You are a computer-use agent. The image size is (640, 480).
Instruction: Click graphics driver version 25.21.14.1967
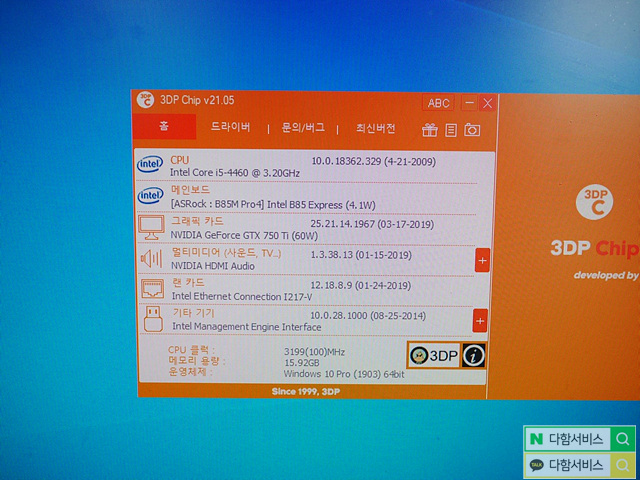342,224
